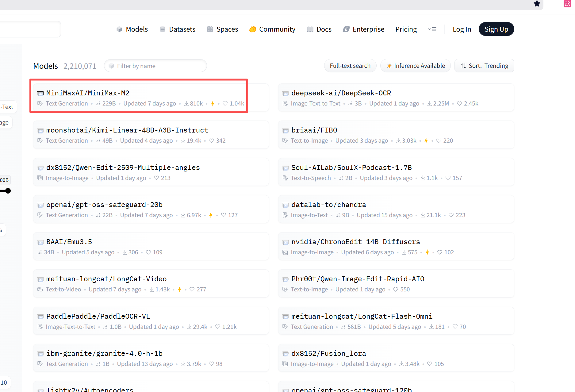Open moonshotai/Kimi-Linear-48B-A3B-Instruct model title
Screen dimensions: 575x392
127,130
